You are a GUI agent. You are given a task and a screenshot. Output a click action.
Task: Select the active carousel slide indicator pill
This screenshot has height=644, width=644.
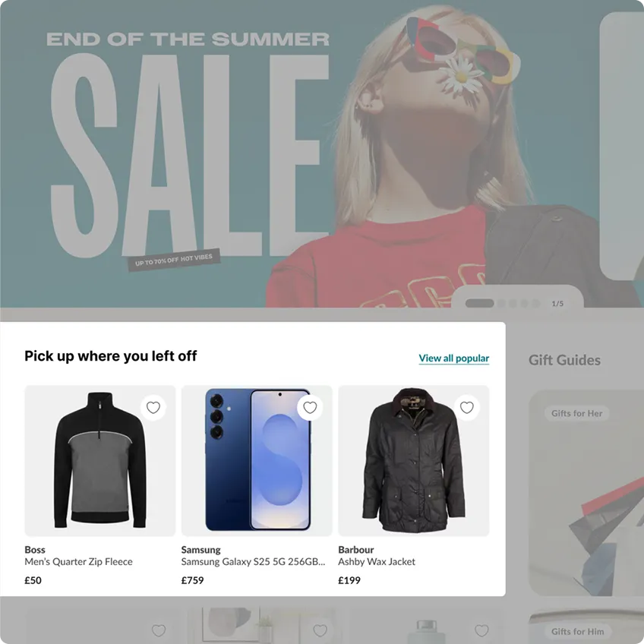click(479, 304)
